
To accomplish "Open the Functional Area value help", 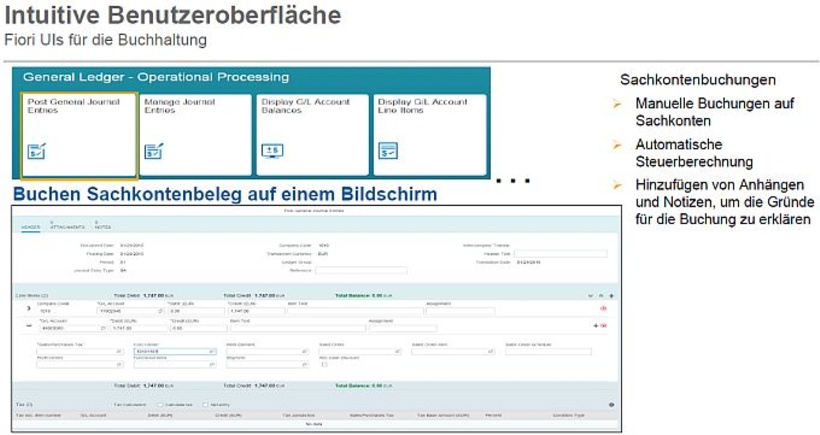I will click(212, 365).
